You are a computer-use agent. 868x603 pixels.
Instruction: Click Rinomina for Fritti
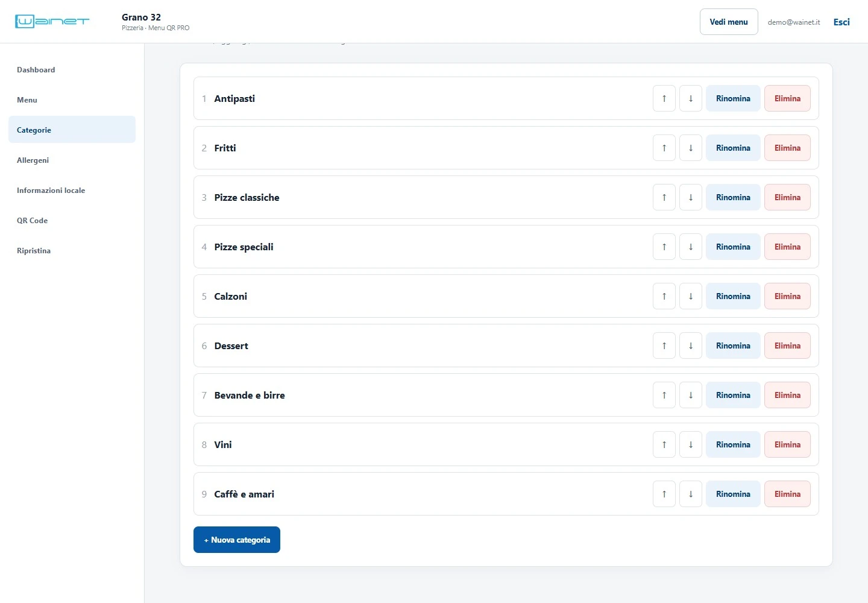(733, 148)
